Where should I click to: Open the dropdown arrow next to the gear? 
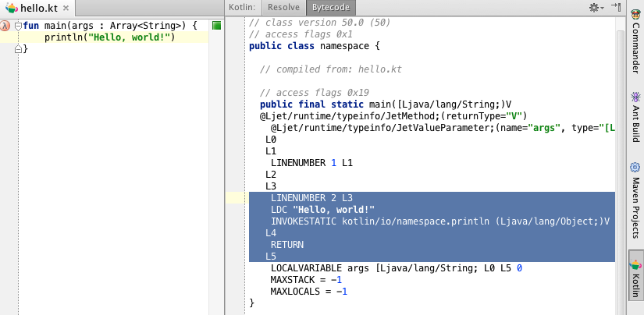[602, 8]
